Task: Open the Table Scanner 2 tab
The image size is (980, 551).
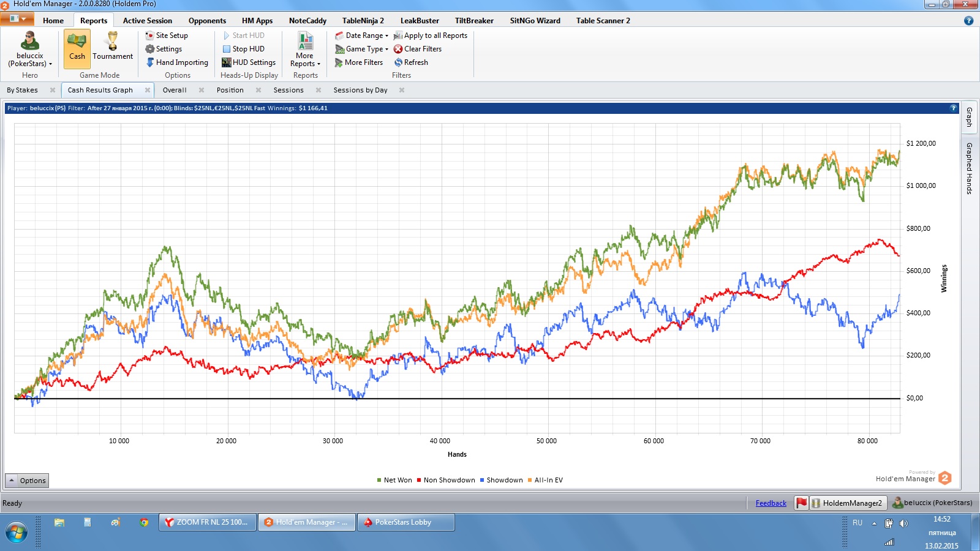Action: pyautogui.click(x=603, y=20)
